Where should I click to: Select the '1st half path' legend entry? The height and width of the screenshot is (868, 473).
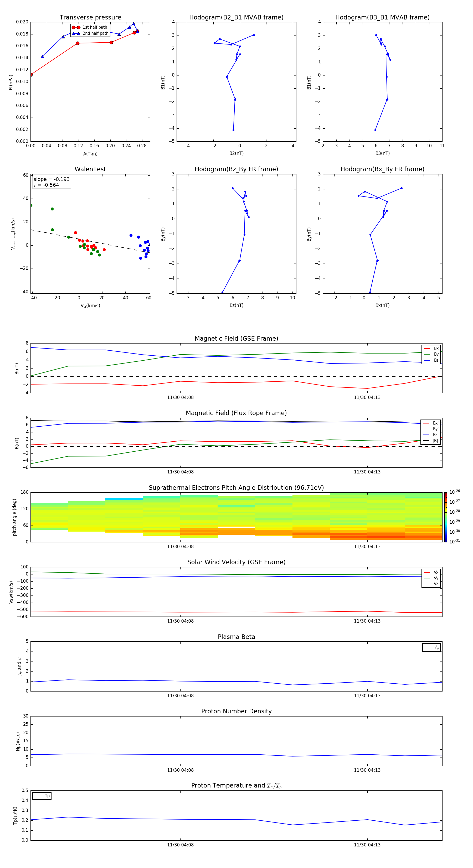90,27
